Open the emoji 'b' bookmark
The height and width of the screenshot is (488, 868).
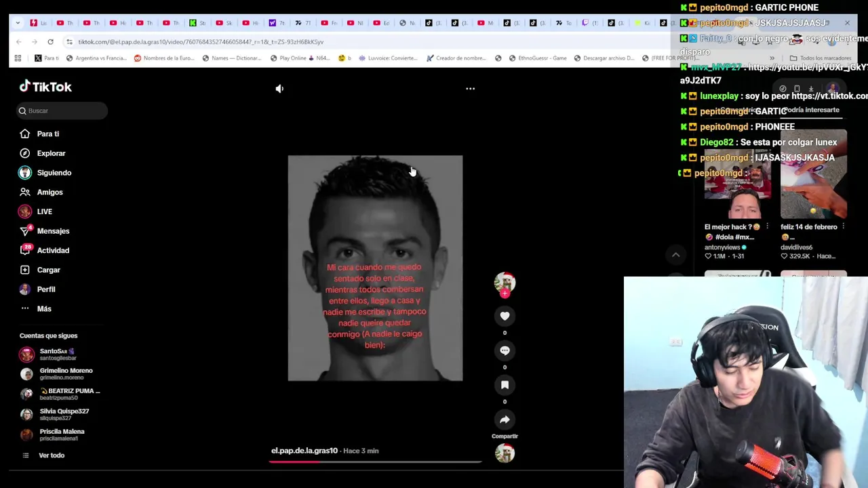[x=344, y=58]
